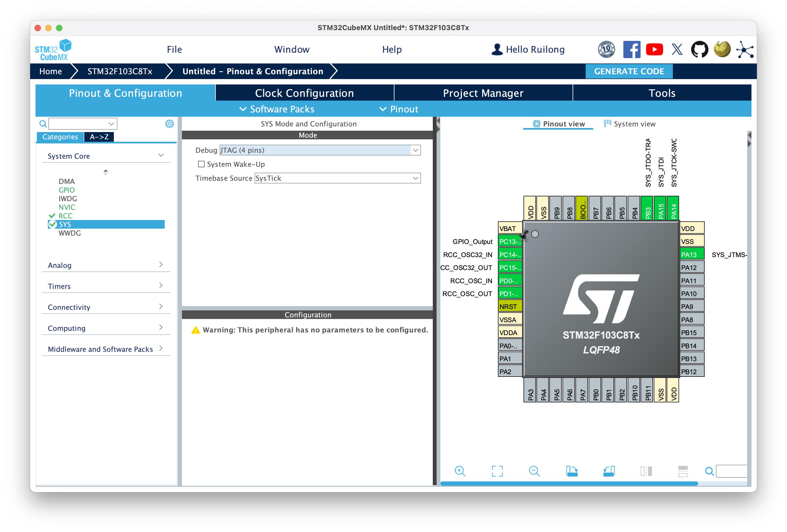Image resolution: width=787 pixels, height=532 pixels.
Task: Click the best-fit icon under the chip diagram
Action: [497, 471]
